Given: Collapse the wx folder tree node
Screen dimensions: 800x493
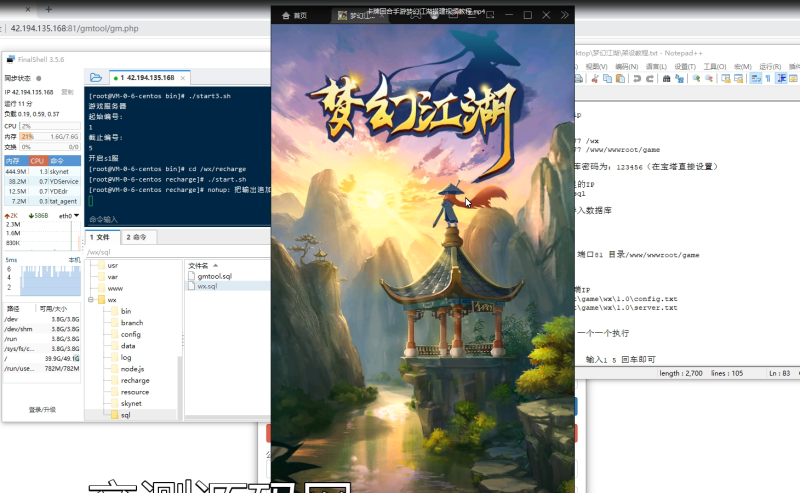Looking at the screenshot, I should pyautogui.click(x=91, y=300).
